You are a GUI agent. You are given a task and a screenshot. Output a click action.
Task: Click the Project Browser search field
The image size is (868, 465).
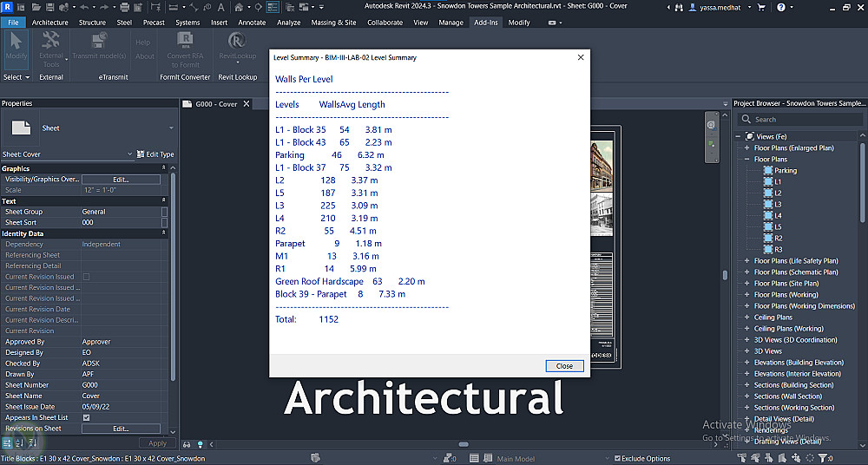pos(800,119)
